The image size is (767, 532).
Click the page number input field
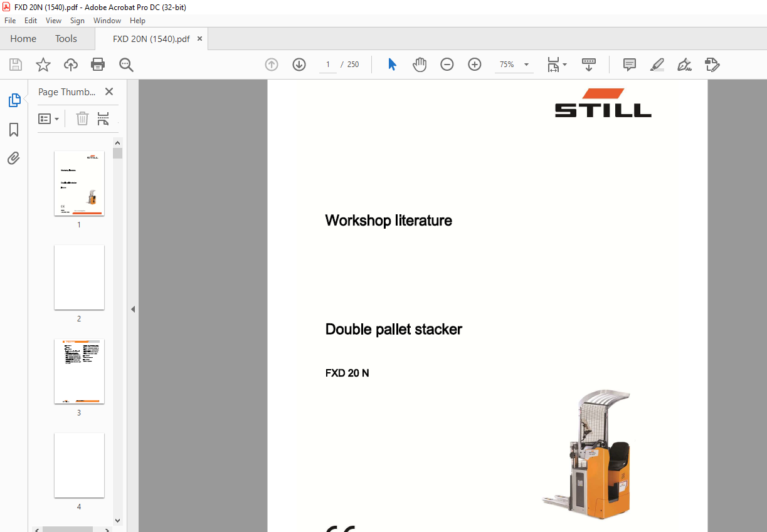point(328,65)
